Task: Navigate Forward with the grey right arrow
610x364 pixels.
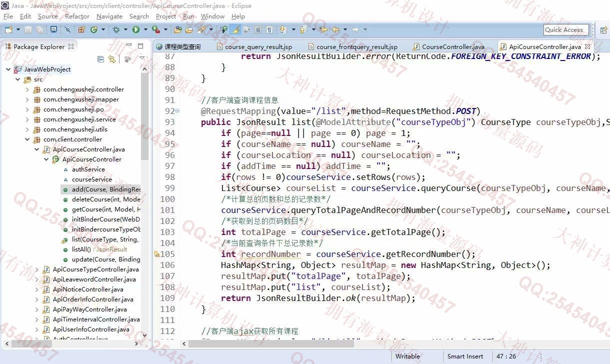Action: click(x=355, y=30)
